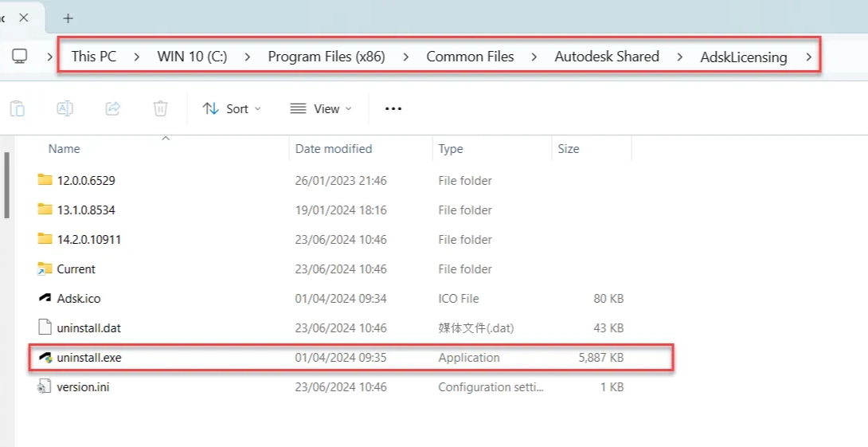The width and height of the screenshot is (868, 447).
Task: Click the version.ini file name
Action: tap(83, 386)
